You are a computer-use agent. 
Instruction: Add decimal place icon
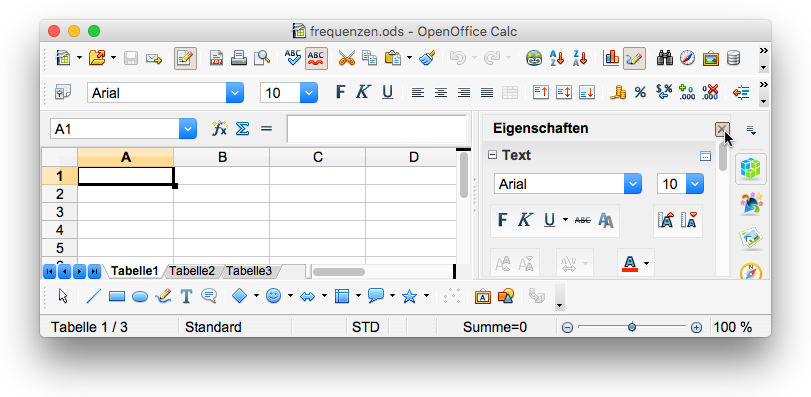coord(686,93)
